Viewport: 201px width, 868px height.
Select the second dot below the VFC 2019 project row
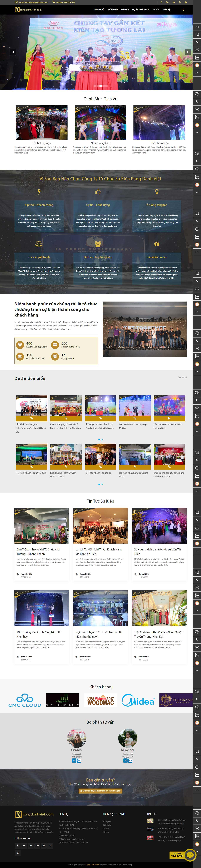click(x=102, y=484)
